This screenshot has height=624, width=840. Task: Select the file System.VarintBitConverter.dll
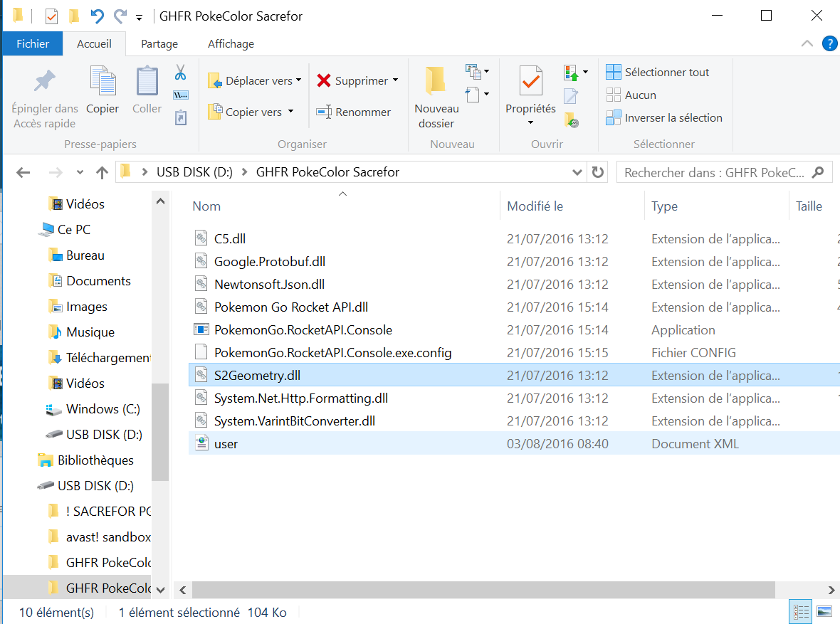pos(294,421)
